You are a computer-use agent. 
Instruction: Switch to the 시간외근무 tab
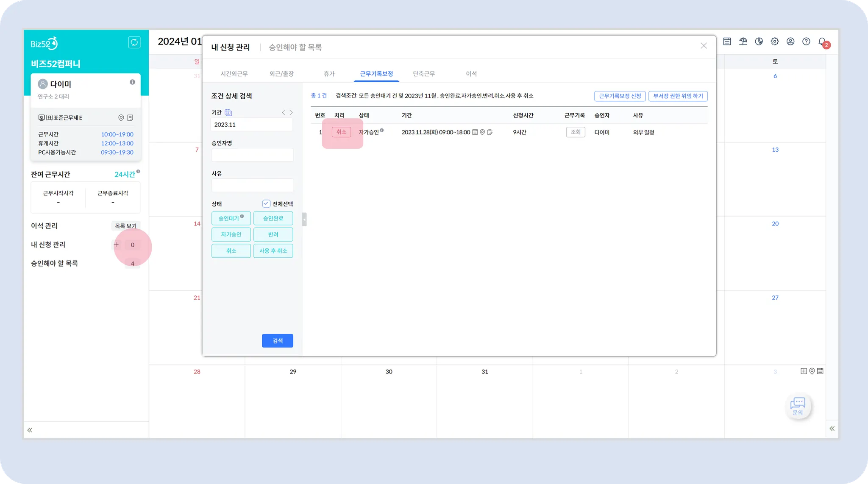[x=234, y=74]
